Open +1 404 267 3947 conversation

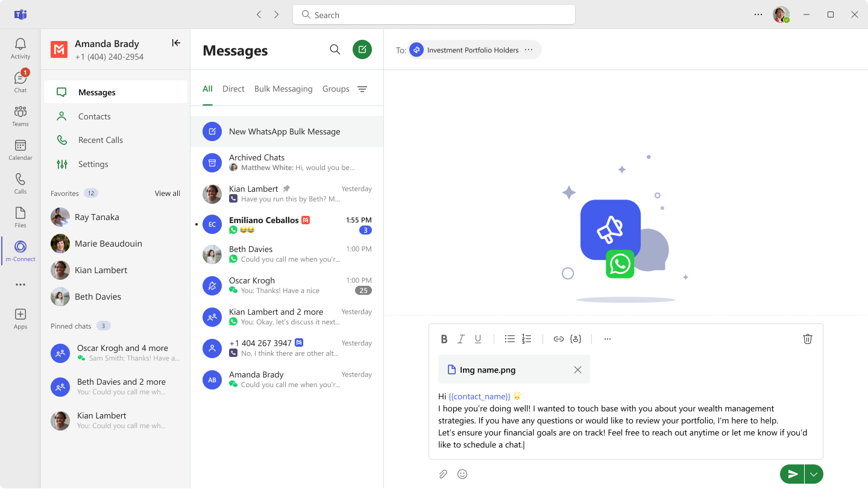pos(287,348)
